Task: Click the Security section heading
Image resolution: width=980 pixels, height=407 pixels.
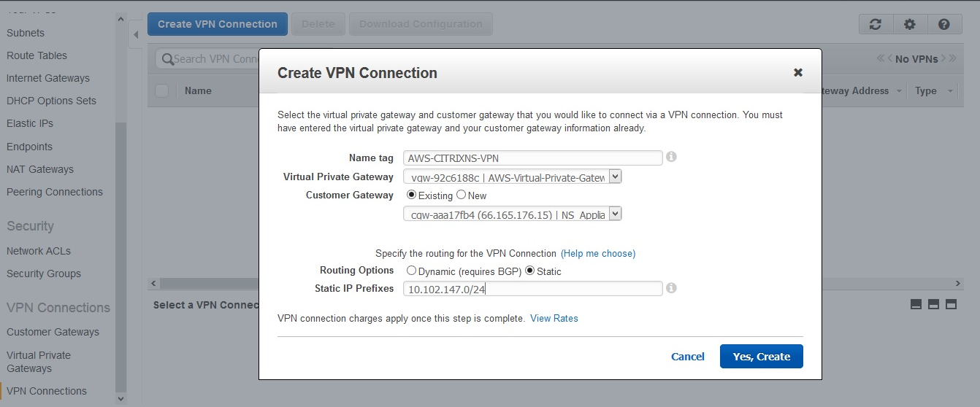Action: [x=30, y=226]
